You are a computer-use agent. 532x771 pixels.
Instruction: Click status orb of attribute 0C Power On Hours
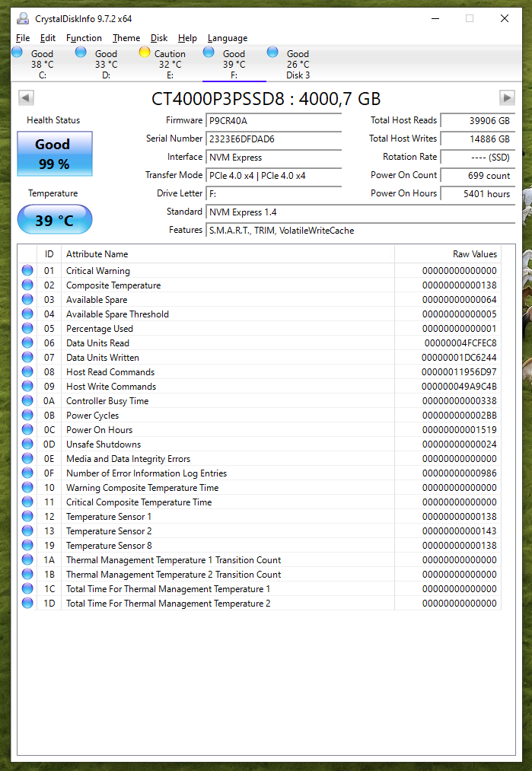click(27, 429)
